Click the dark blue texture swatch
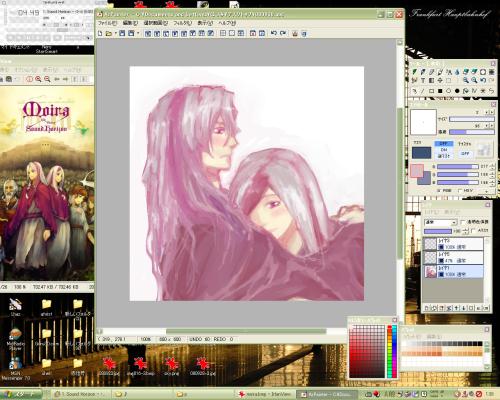This screenshot has height=400, width=500. point(421,153)
